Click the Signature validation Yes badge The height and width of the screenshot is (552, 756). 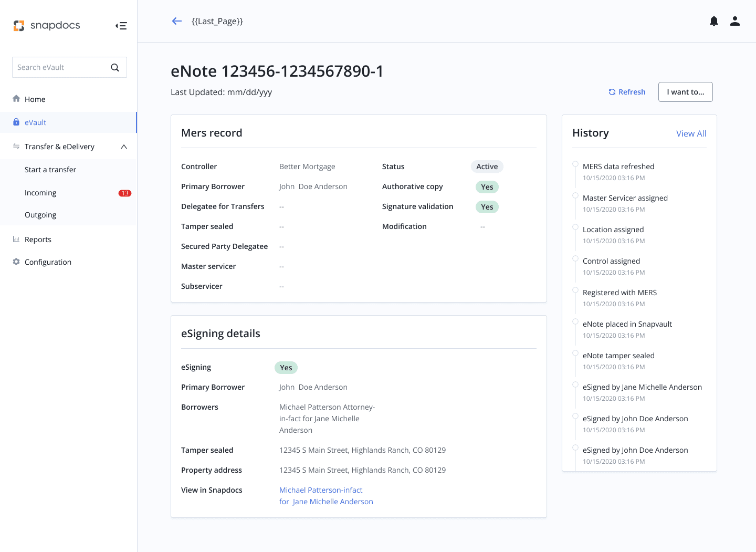coord(487,207)
